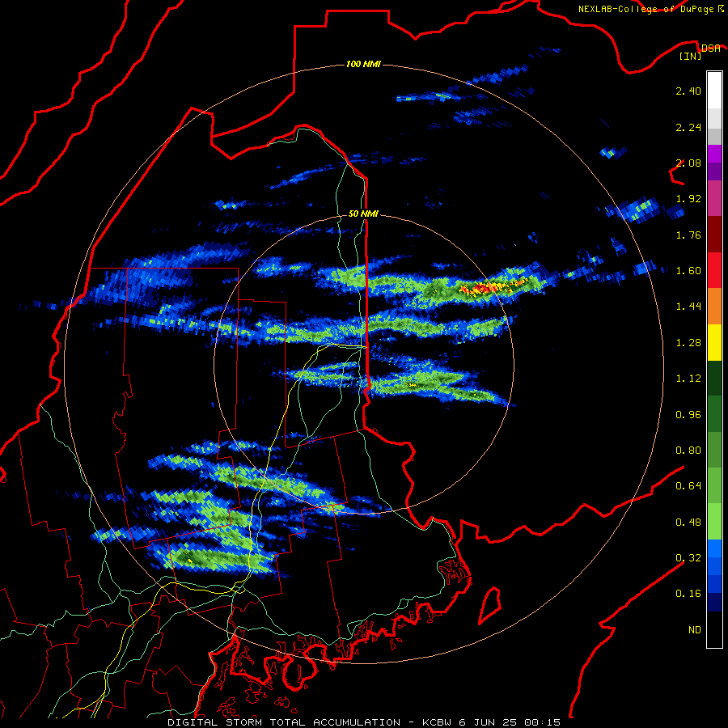Viewport: 728px width, 728px height.
Task: Click the 50 NMI range ring label
Action: [363, 214]
